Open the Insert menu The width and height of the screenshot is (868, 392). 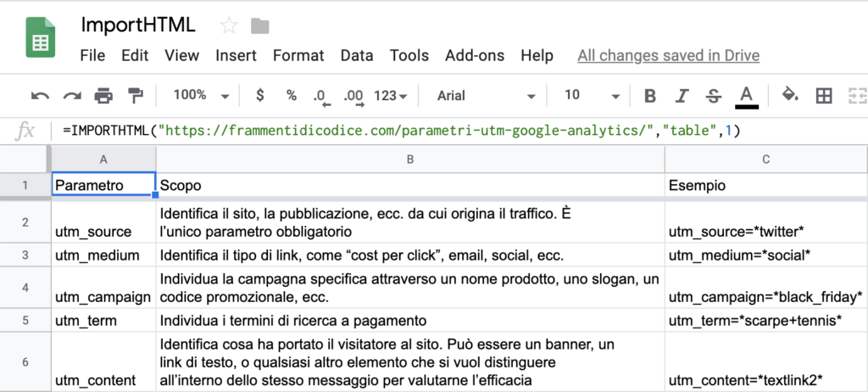[x=236, y=55]
